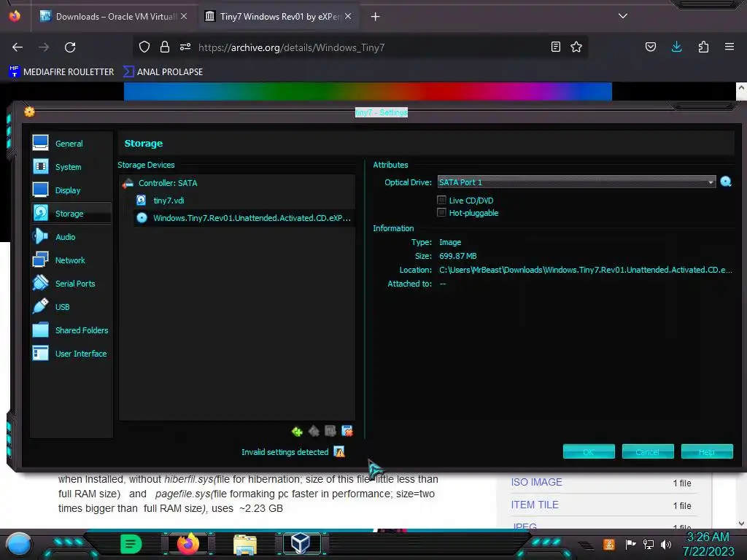This screenshot has width=747, height=560.
Task: Open the ISO IMAGE download link
Action: coord(536,482)
